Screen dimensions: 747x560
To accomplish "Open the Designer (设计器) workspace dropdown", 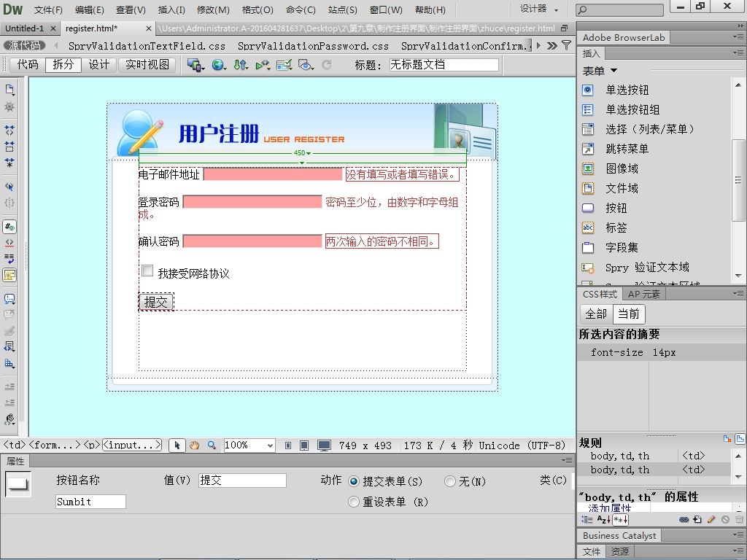I will tap(539, 9).
